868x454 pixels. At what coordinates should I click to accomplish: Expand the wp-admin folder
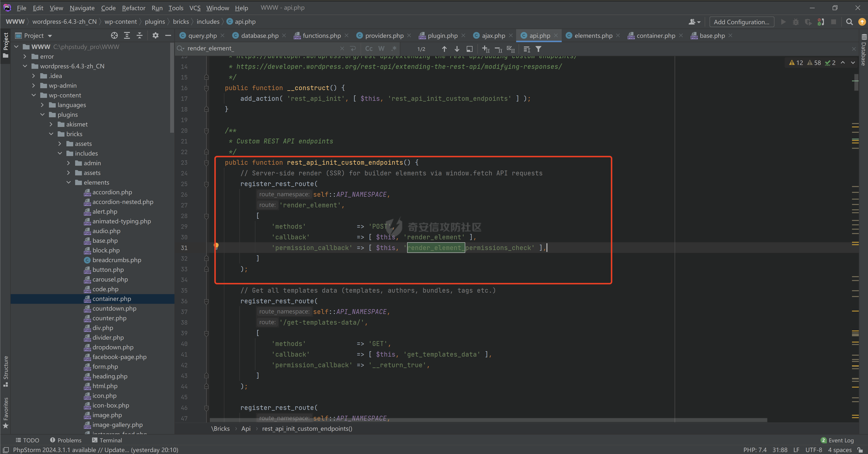coord(33,86)
